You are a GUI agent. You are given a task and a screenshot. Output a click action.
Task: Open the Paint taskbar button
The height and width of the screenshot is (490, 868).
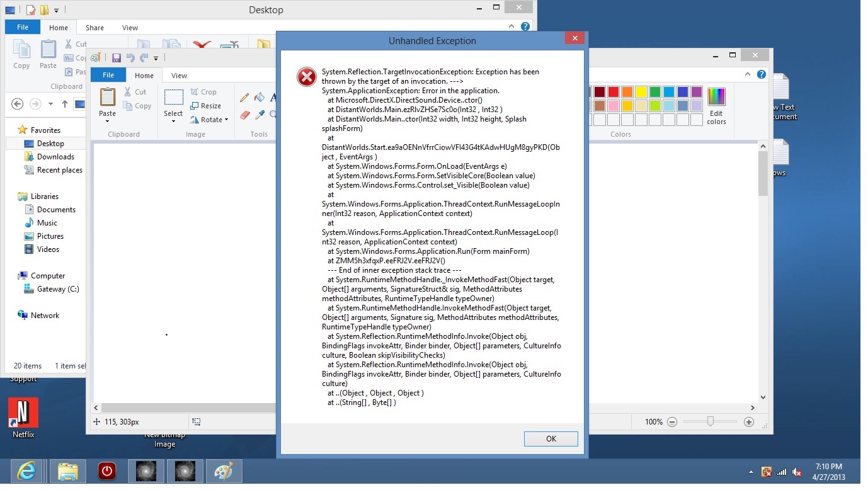pyautogui.click(x=223, y=471)
